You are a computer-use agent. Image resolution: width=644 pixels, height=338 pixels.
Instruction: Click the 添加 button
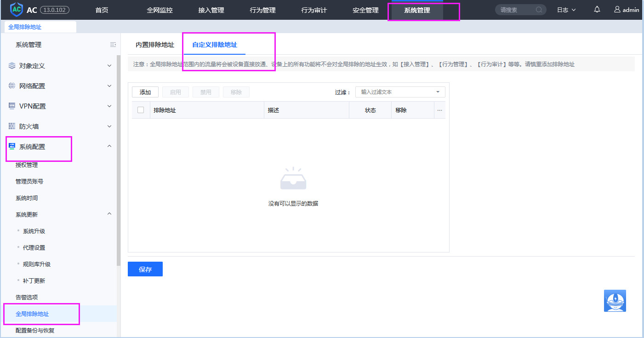145,92
